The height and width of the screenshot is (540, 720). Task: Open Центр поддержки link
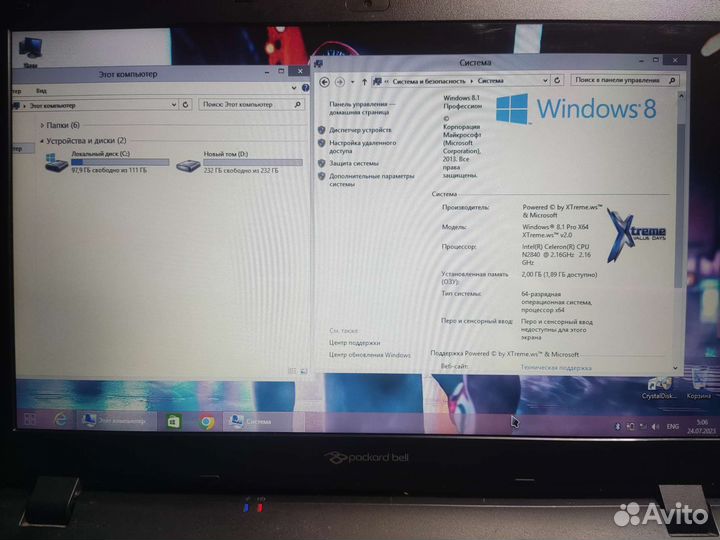(354, 343)
